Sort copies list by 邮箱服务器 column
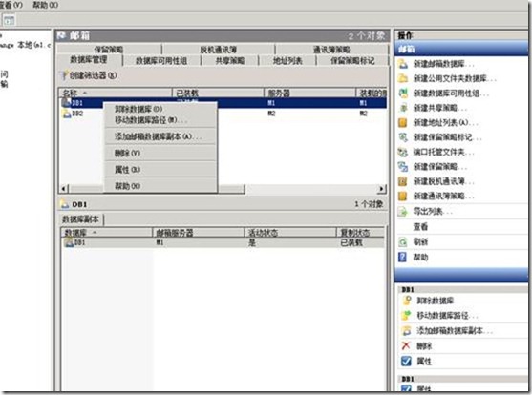The height and width of the screenshot is (395, 532). click(199, 233)
